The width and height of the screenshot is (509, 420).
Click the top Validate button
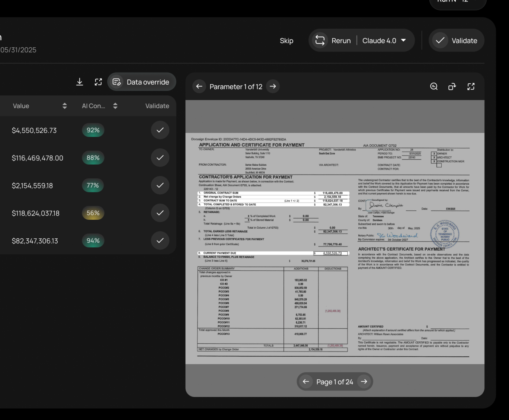457,41
